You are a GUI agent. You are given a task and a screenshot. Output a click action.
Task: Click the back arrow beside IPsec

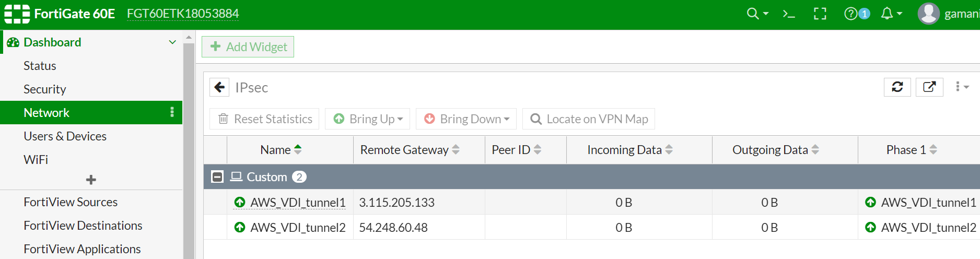click(x=219, y=87)
